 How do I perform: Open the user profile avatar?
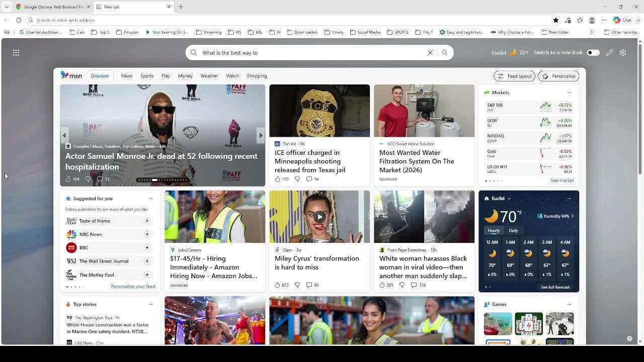[592, 20]
